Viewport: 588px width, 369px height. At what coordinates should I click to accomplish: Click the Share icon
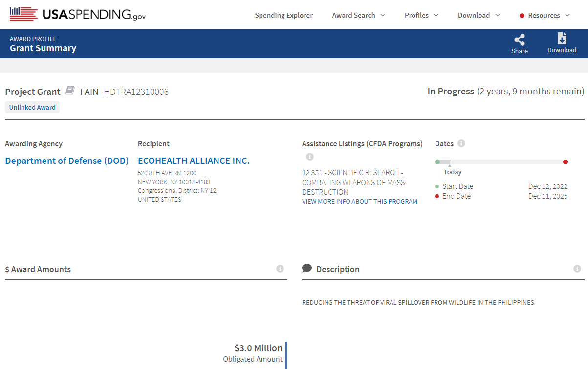[x=520, y=40]
